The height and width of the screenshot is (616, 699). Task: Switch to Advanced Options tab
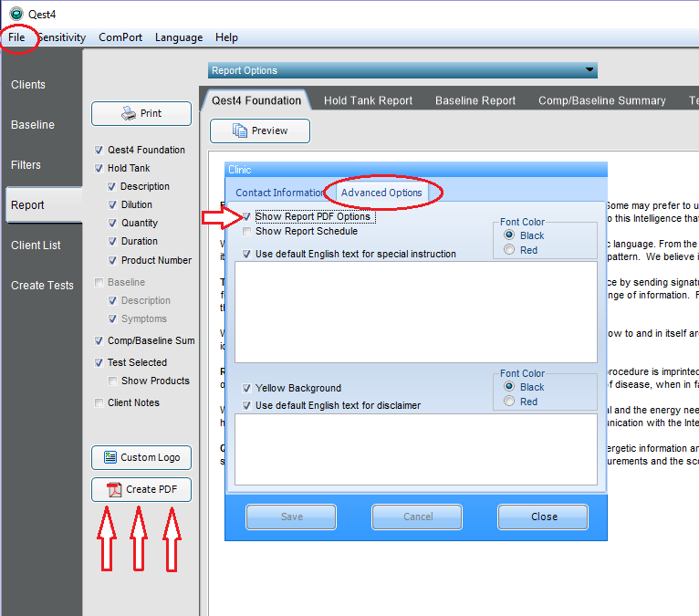[x=381, y=193]
